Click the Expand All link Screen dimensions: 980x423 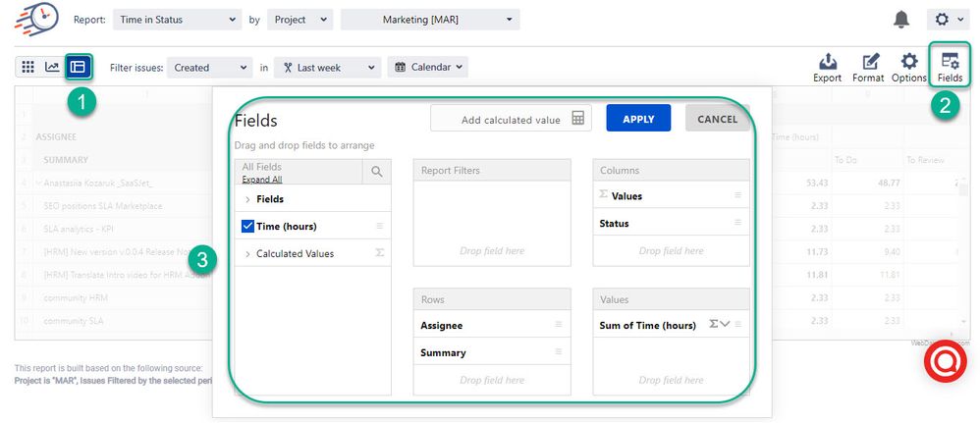point(262,180)
